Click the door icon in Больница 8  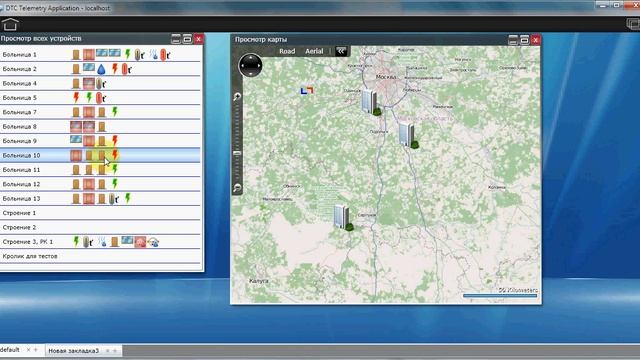(x=102, y=127)
